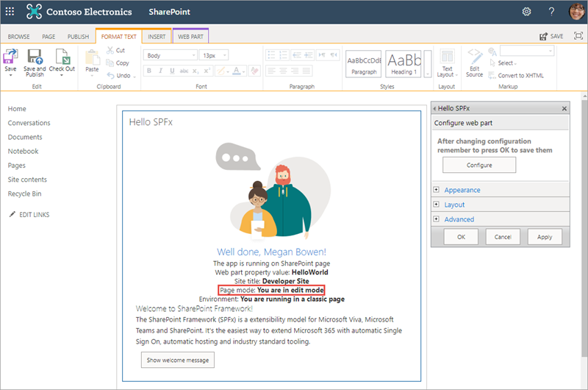Click the Contoso Electronics logo icon
Screen dimensions: 588x390
pos(34,12)
